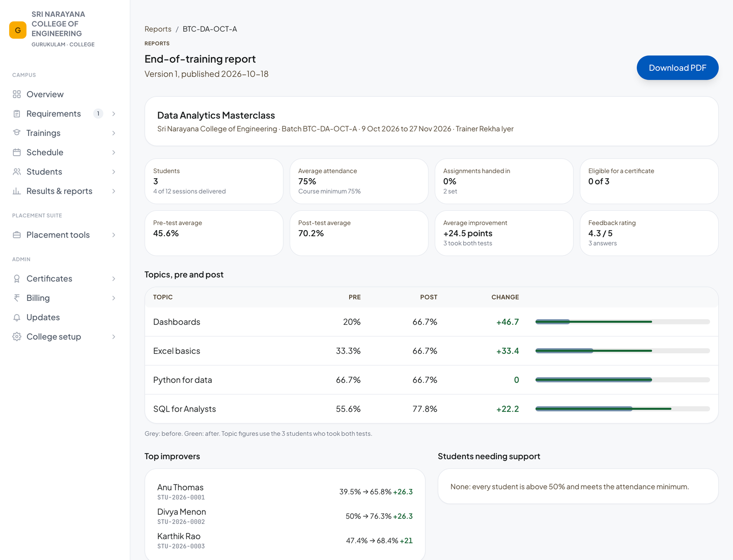
Task: Click the Results & reports chart icon
Action: pos(17,191)
